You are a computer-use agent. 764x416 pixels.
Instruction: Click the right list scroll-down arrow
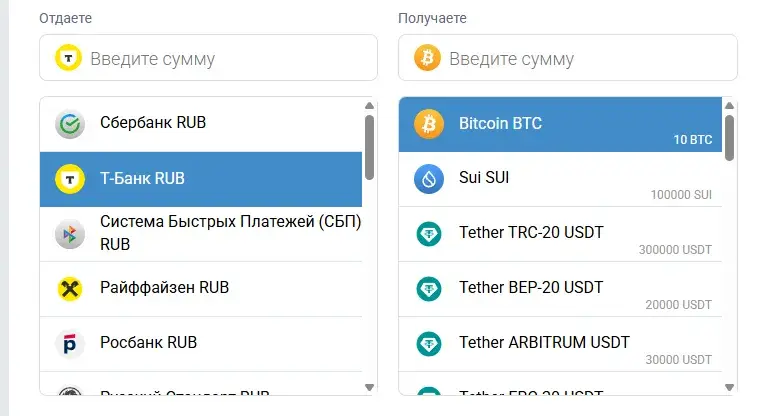tap(729, 388)
